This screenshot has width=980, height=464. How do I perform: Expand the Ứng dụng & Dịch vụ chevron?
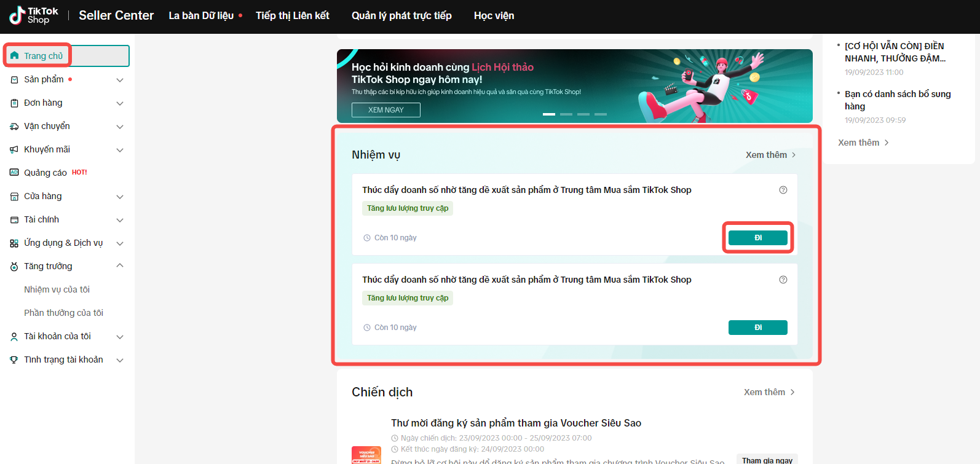[120, 243]
